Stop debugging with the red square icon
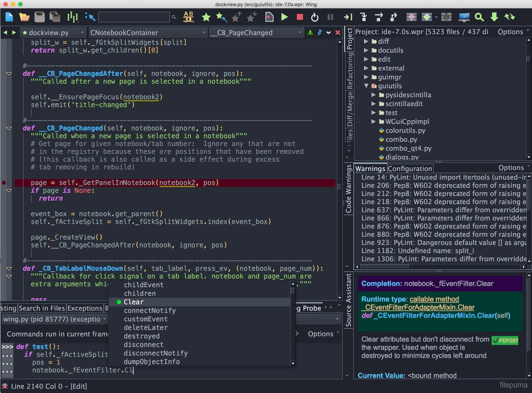The height and width of the screenshot is (393, 532). tap(300, 17)
